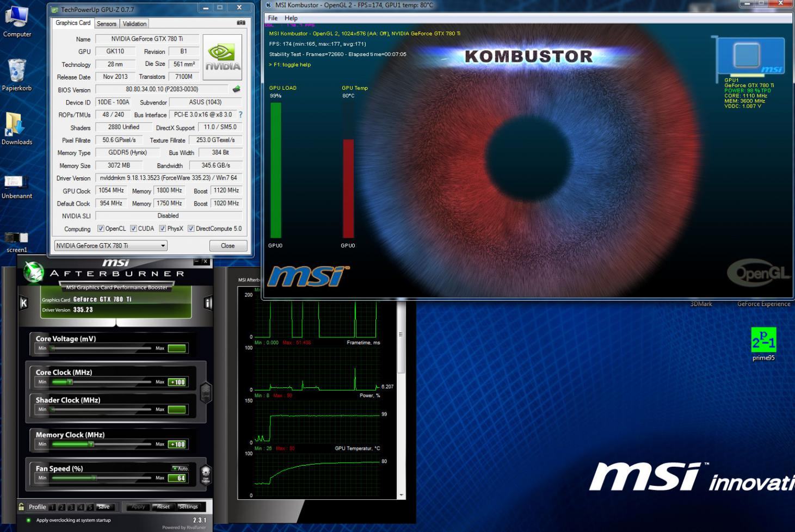The image size is (795, 532).
Task: Click the Memory Clock slider handle
Action: [91, 444]
